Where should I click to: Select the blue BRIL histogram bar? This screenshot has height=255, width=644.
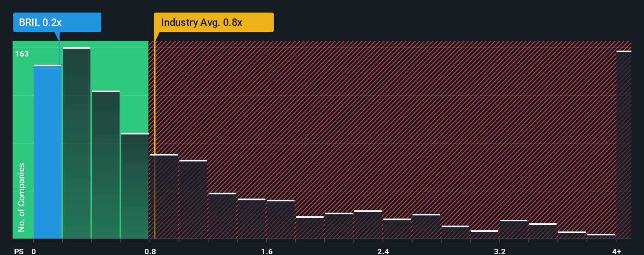48,152
